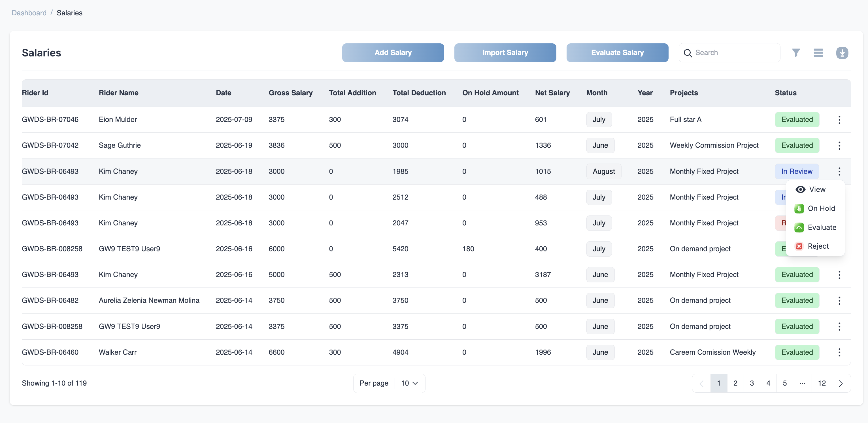Select current page 1 button
This screenshot has width=868, height=423.
(x=718, y=383)
